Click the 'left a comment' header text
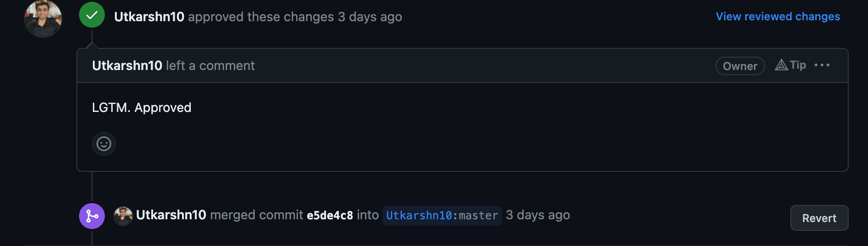The image size is (868, 246). coord(210,65)
